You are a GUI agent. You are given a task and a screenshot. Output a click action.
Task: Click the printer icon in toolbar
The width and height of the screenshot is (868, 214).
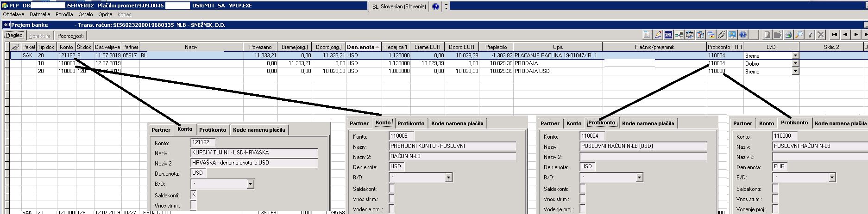coord(788,34)
